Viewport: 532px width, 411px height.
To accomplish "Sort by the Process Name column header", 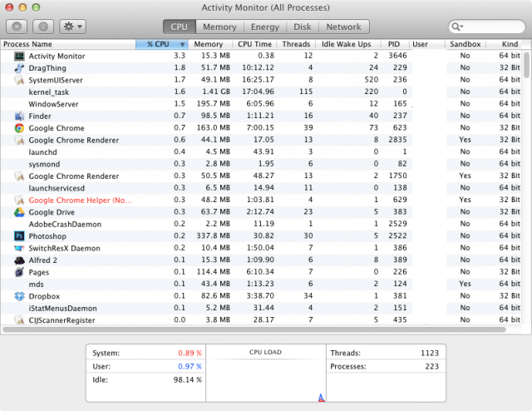I will pyautogui.click(x=68, y=44).
